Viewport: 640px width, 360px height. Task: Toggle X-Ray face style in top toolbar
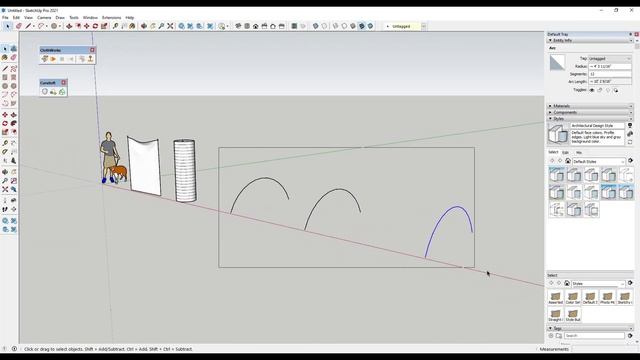(316, 26)
